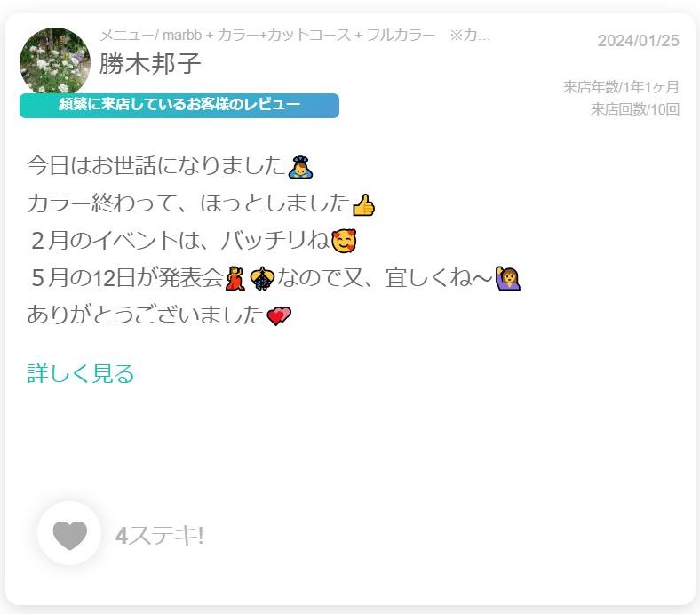Click the two hearts emoji
The image size is (700, 614).
click(279, 315)
